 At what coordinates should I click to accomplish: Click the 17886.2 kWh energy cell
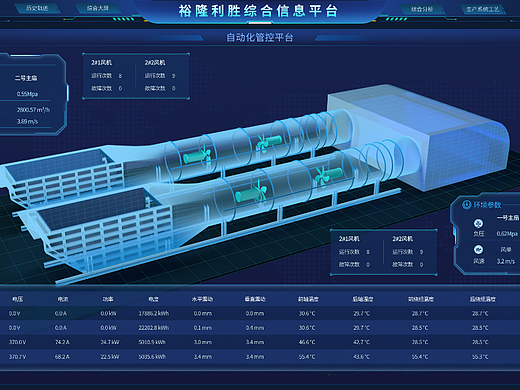(x=154, y=313)
